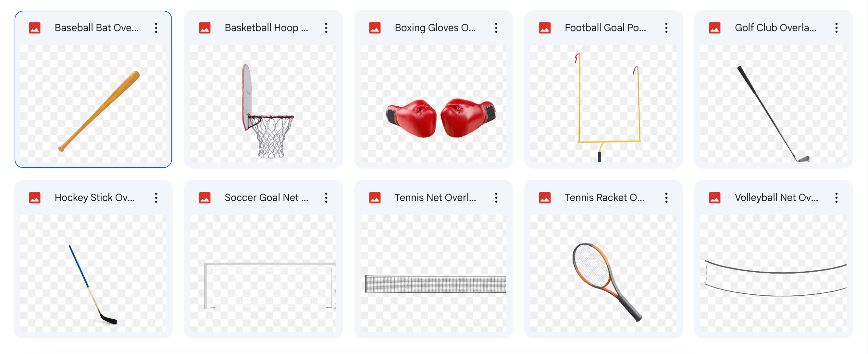Open more actions for Tennis Net file
The height and width of the screenshot is (354, 868).
tap(496, 198)
